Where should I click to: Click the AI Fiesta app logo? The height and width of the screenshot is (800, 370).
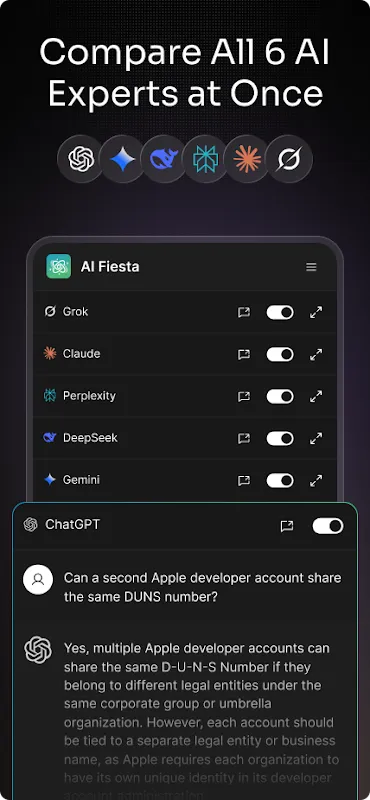(x=59, y=266)
